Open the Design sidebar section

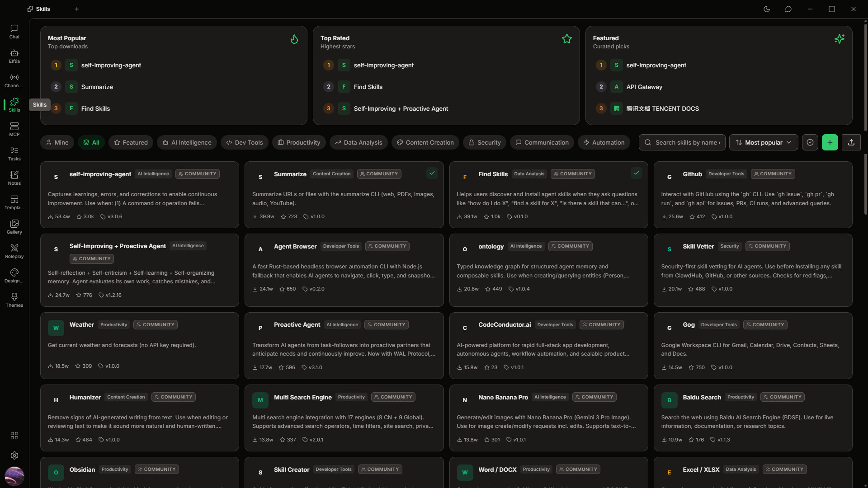click(x=14, y=276)
